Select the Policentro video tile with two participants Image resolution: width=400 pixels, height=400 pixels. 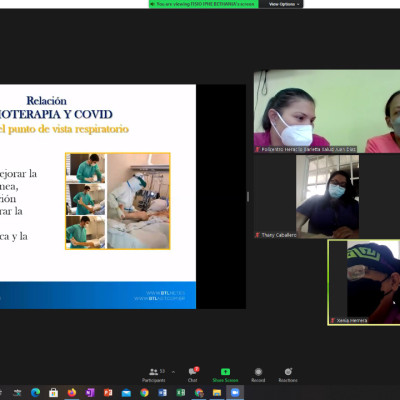[327, 111]
